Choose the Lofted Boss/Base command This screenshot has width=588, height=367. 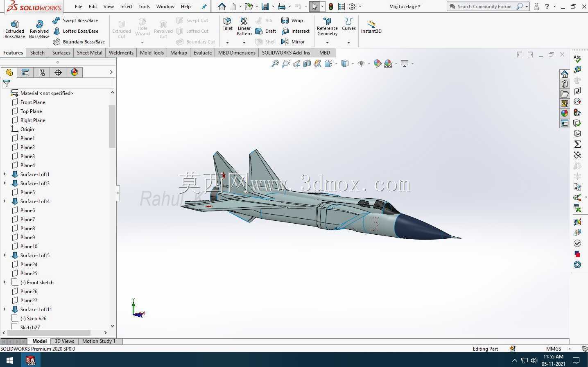tap(76, 31)
